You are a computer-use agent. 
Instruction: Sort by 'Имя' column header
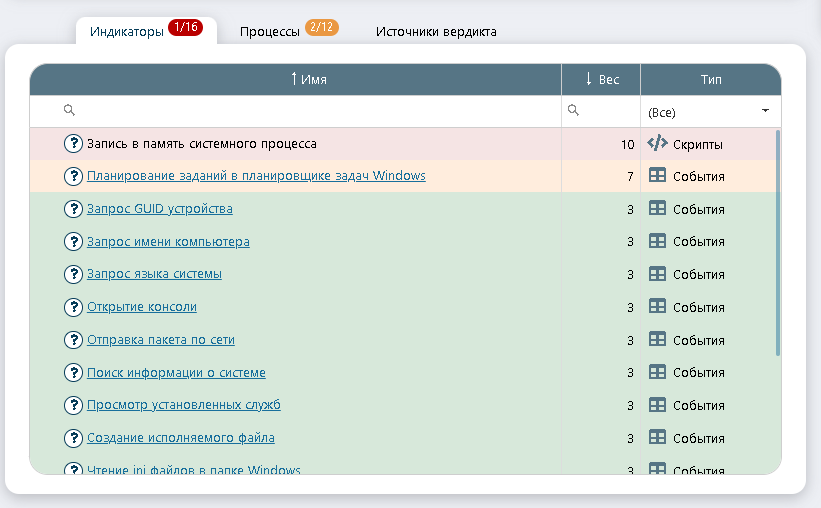click(x=308, y=80)
